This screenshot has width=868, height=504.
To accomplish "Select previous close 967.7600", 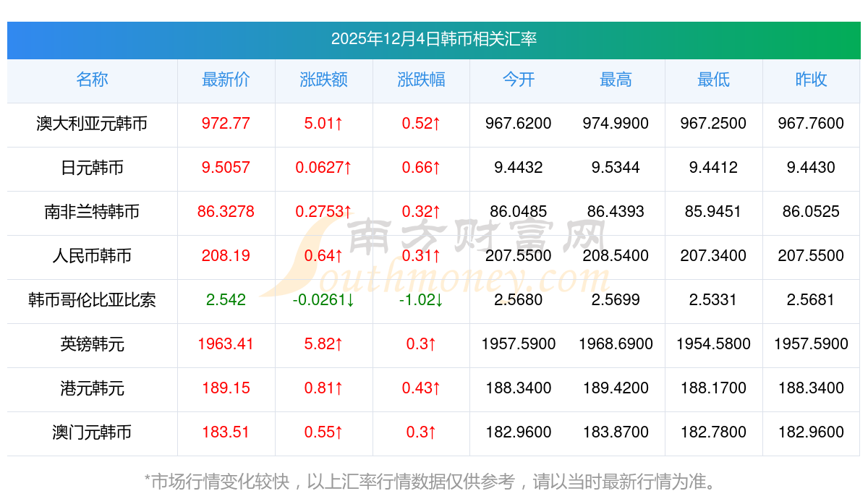I will point(811,124).
